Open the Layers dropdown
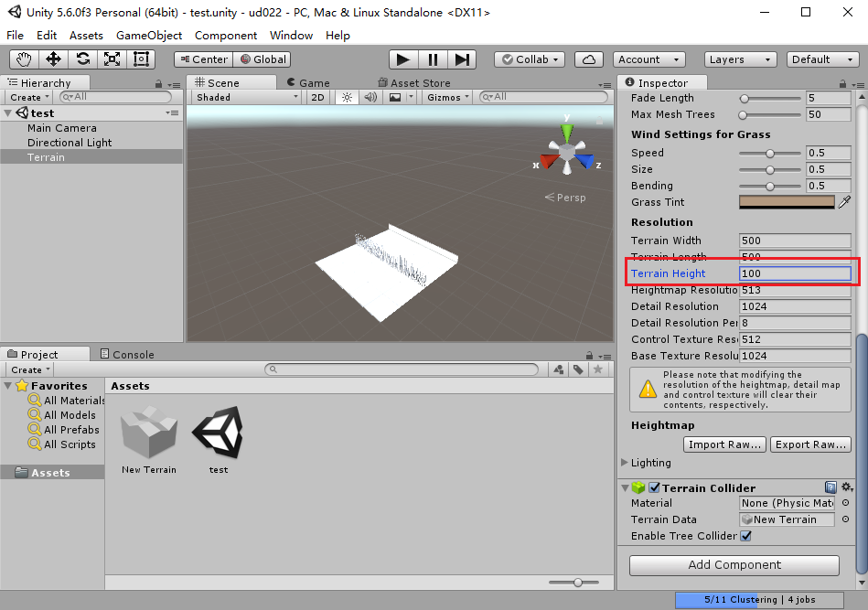This screenshot has width=868, height=610. coord(741,59)
